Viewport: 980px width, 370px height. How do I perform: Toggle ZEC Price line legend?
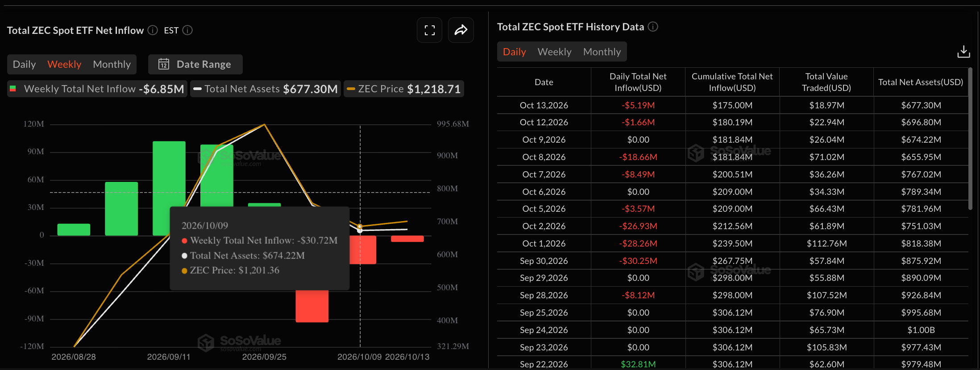[404, 89]
